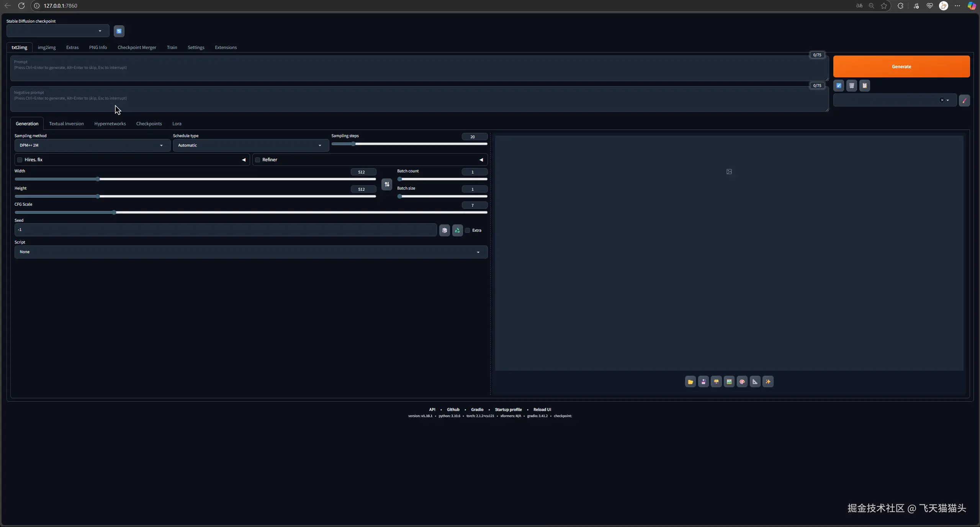Swap width and height values
The width and height of the screenshot is (980, 527).
tap(387, 184)
